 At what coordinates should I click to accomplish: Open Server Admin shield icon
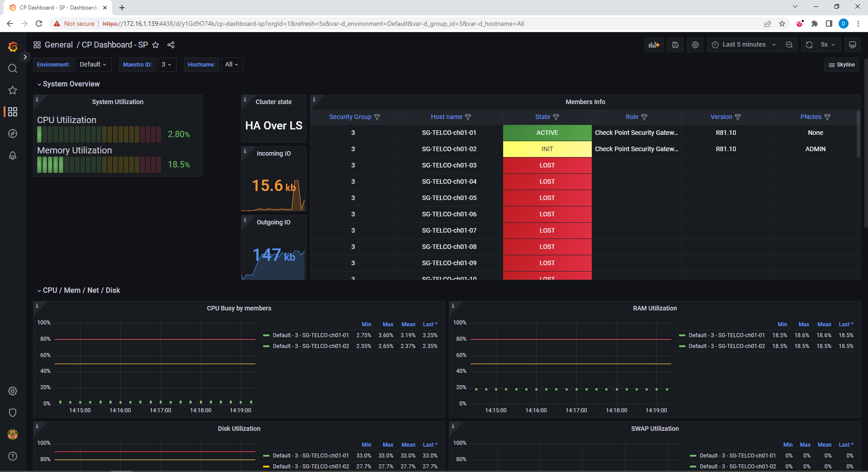point(13,413)
